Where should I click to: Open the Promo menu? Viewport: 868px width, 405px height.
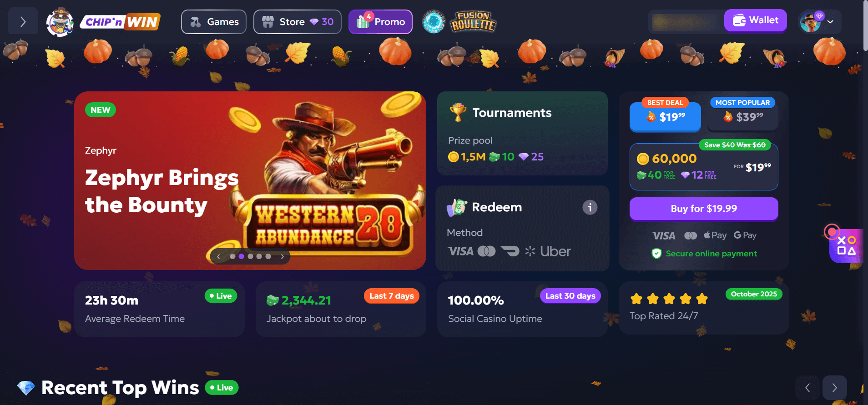tap(380, 22)
